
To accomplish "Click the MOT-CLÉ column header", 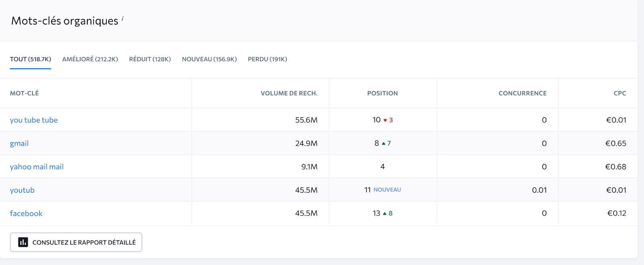I will 25,93.
